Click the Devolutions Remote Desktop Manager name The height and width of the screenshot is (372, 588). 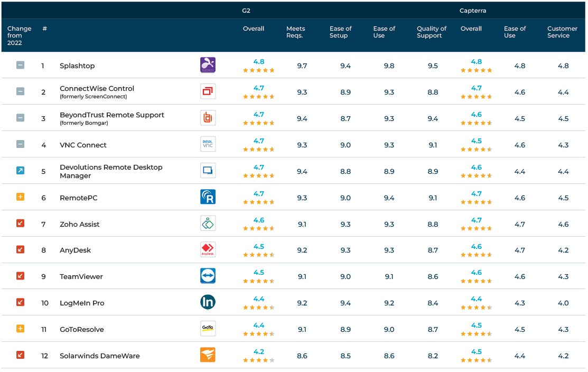click(111, 171)
